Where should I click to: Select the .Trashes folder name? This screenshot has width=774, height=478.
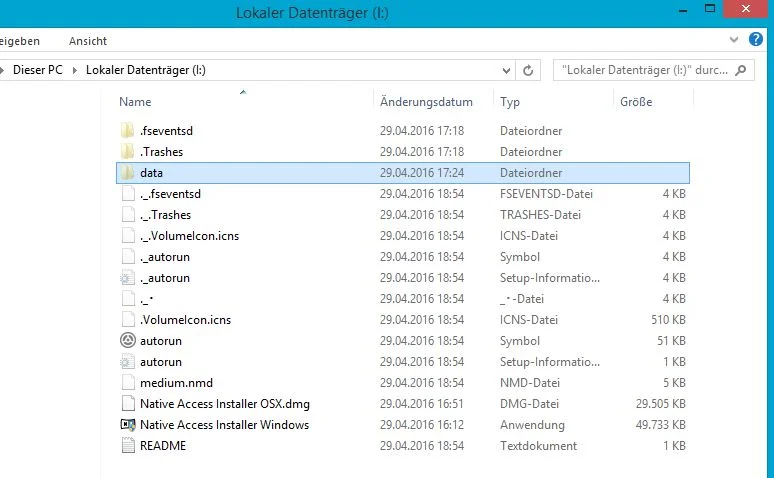(x=161, y=152)
